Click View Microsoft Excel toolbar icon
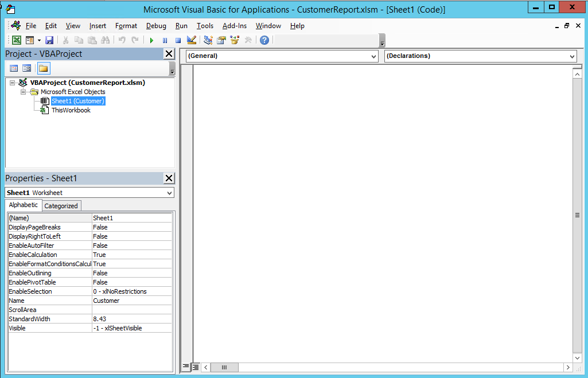The width and height of the screenshot is (588, 378). point(17,40)
